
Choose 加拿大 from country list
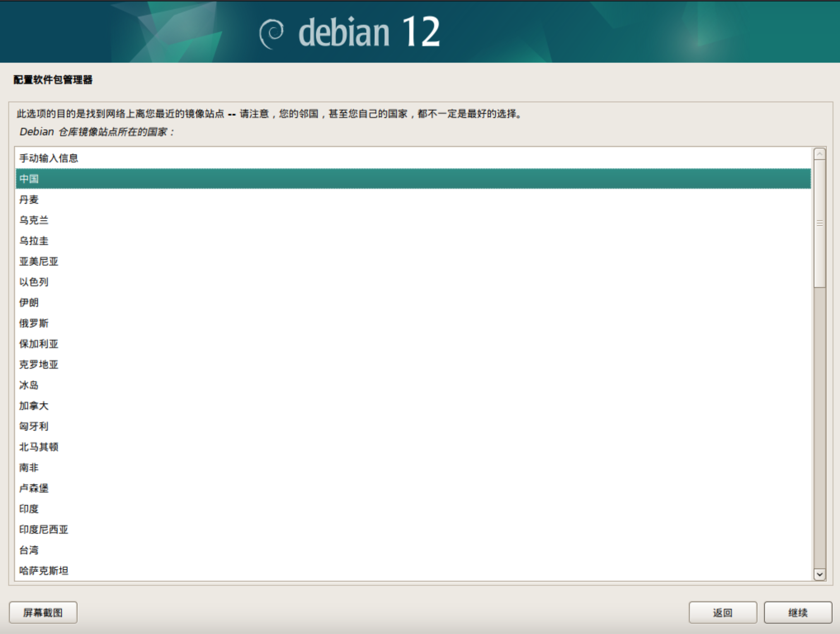tap(34, 406)
